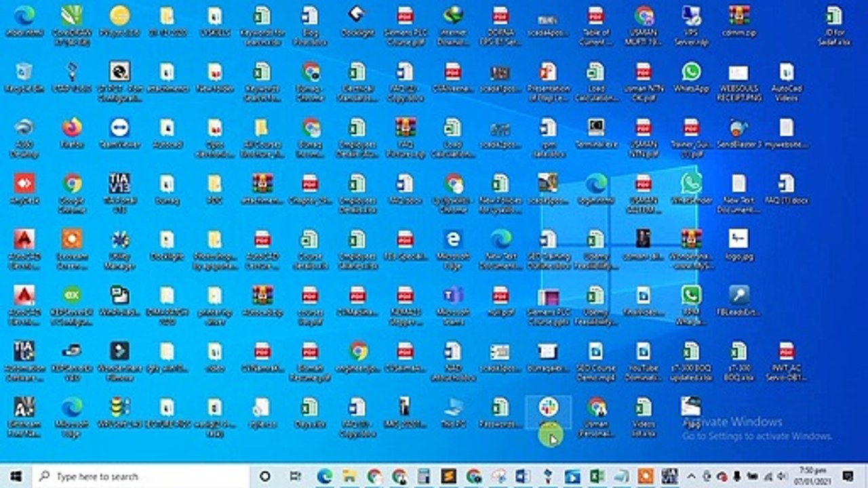
Task: Select the Docklight desktop shortcut
Action: (357, 21)
